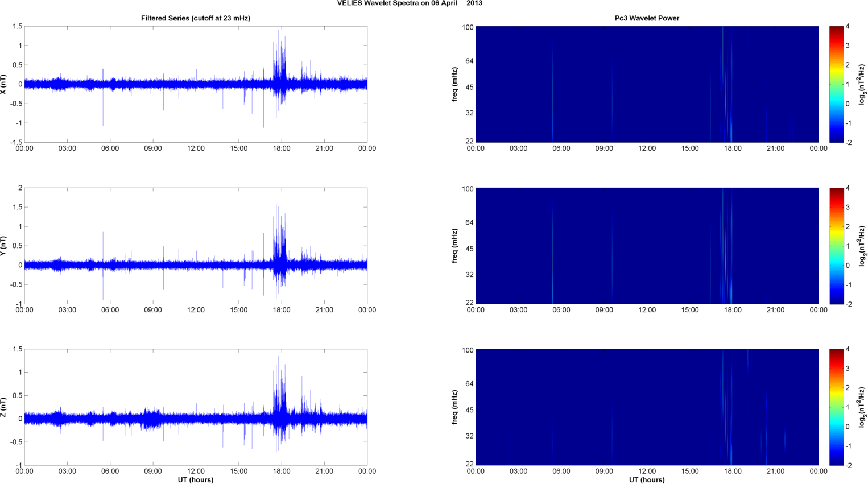The image size is (868, 484).
Task: Click the Y component filtered series plot
Action: click(196, 246)
